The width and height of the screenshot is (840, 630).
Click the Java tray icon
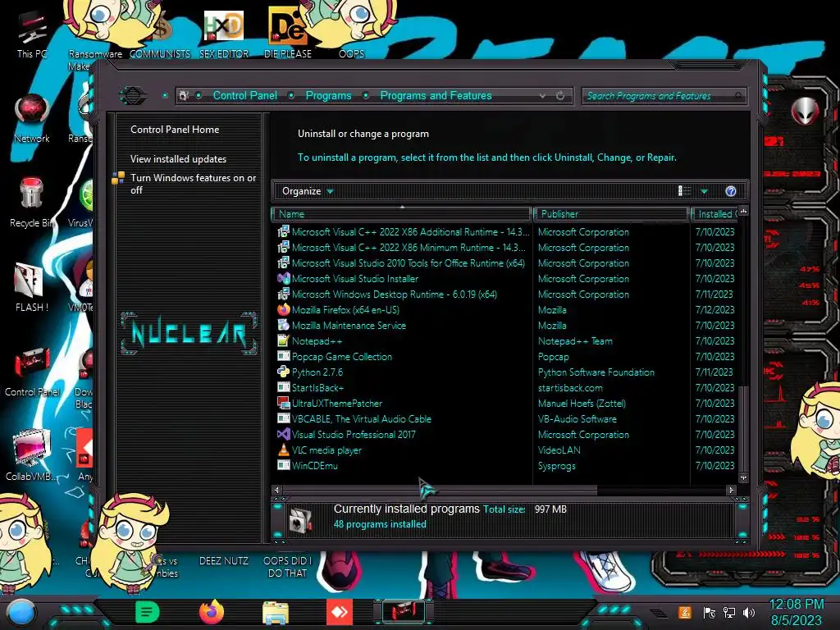point(685,612)
